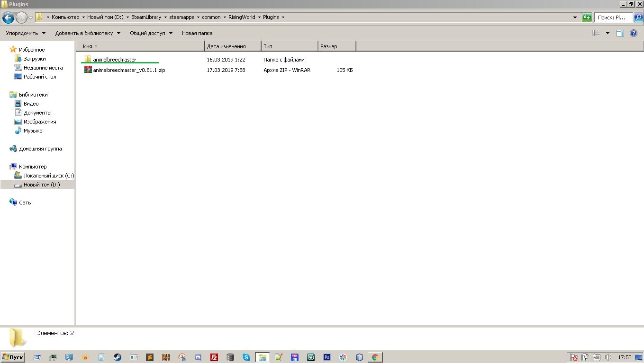Open the address bar history dropdown

[x=575, y=18]
